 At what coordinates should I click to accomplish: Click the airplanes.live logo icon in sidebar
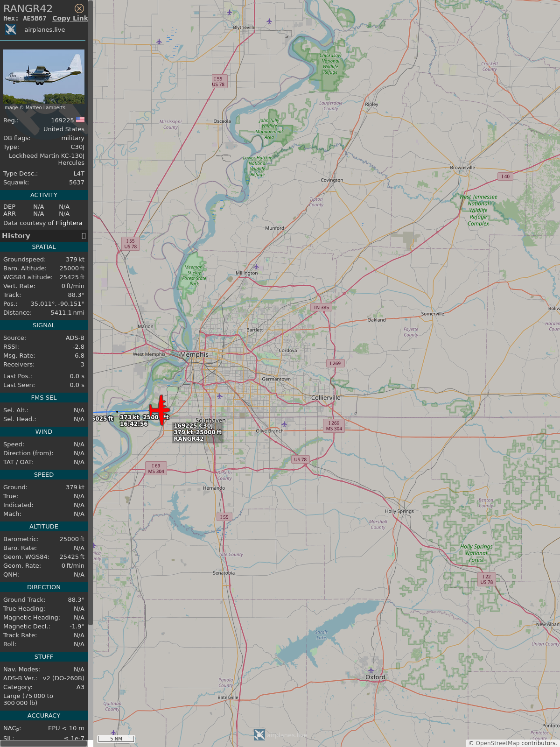click(x=11, y=30)
